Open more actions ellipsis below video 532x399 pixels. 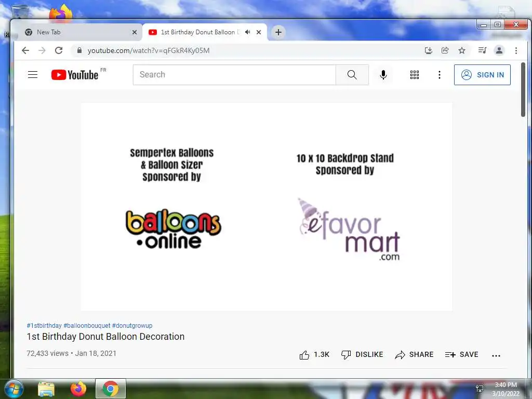coord(496,355)
